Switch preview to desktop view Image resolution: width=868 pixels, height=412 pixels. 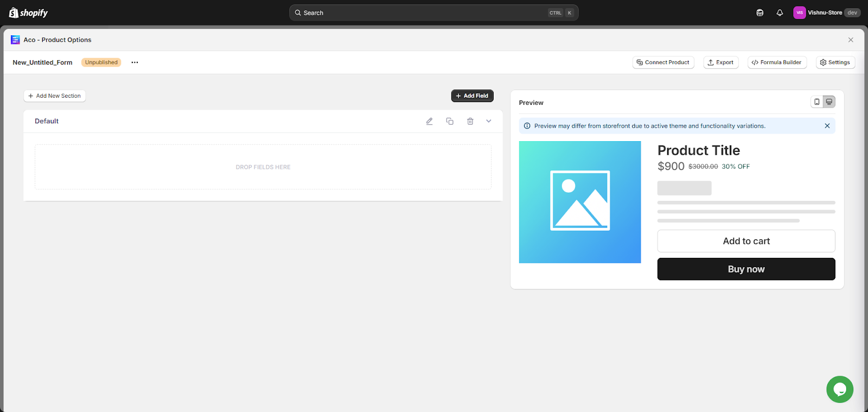tap(829, 102)
